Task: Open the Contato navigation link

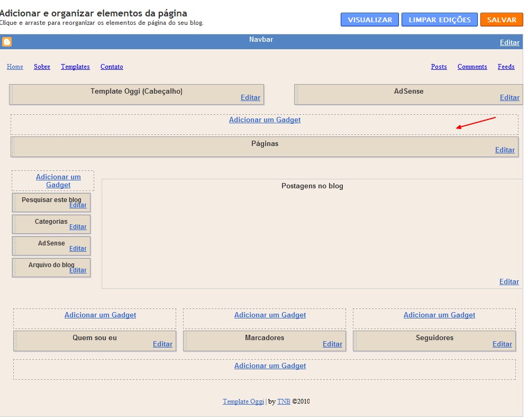Action: (112, 67)
